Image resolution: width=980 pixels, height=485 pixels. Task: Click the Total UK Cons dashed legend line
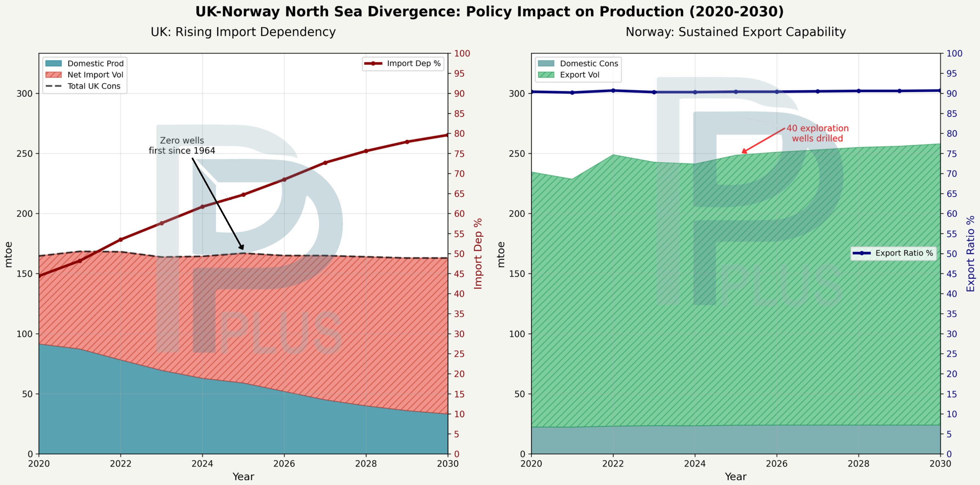click(53, 86)
